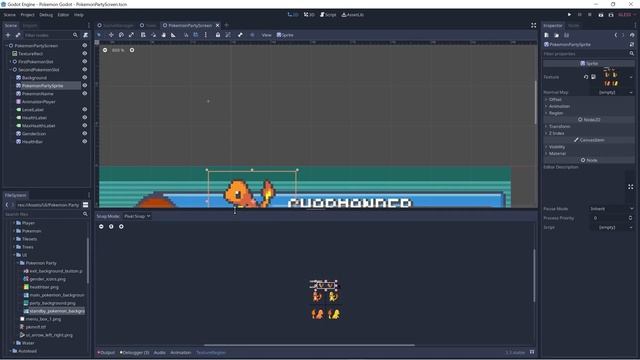Screen dimensions: 640x360
Task: Revert the Texture property
Action: (x=586, y=77)
